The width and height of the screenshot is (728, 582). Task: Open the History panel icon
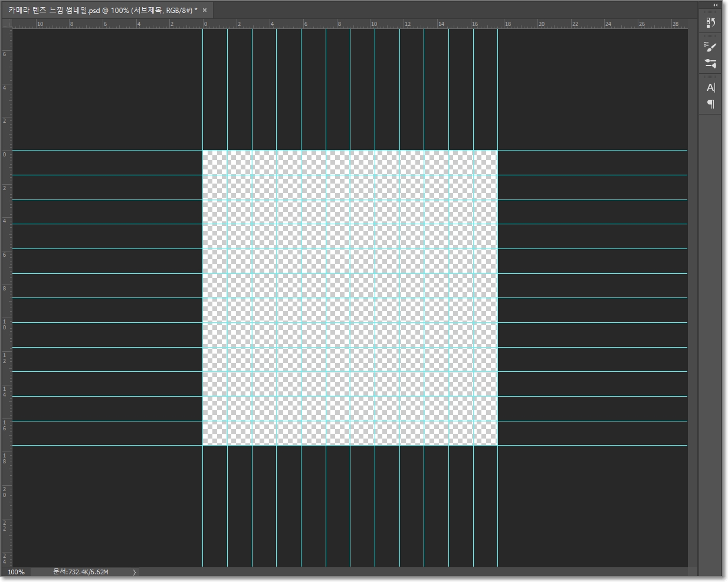coord(710,22)
